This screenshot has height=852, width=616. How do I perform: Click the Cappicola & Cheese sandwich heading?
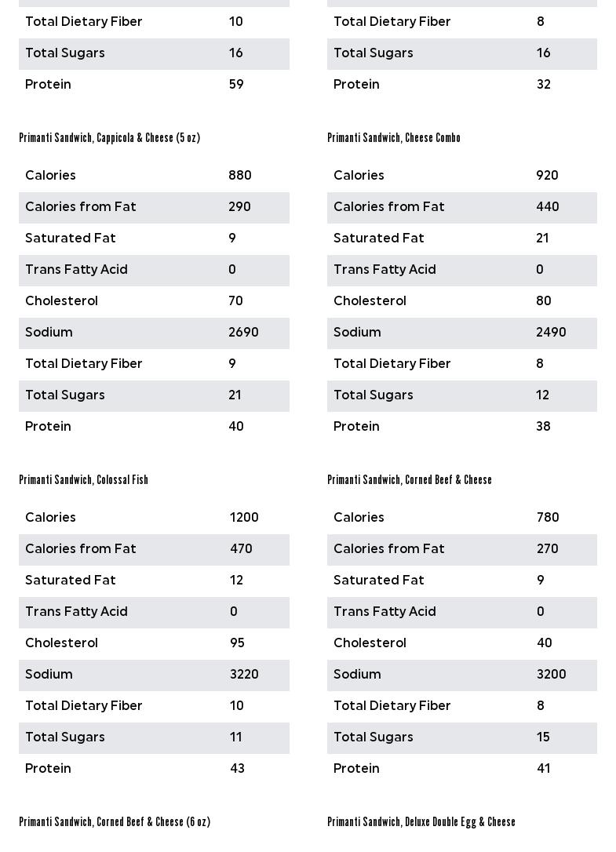pos(109,138)
